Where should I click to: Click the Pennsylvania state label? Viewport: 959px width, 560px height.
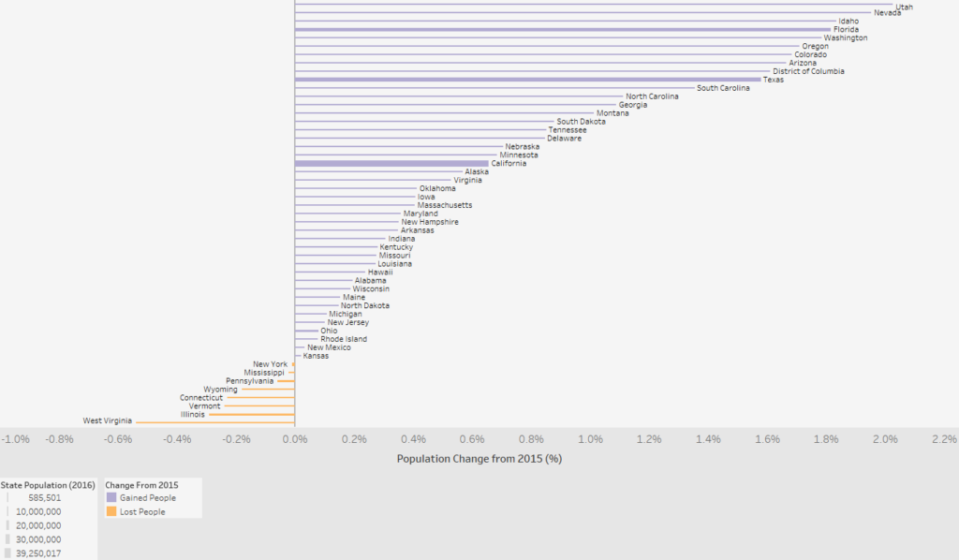(249, 381)
